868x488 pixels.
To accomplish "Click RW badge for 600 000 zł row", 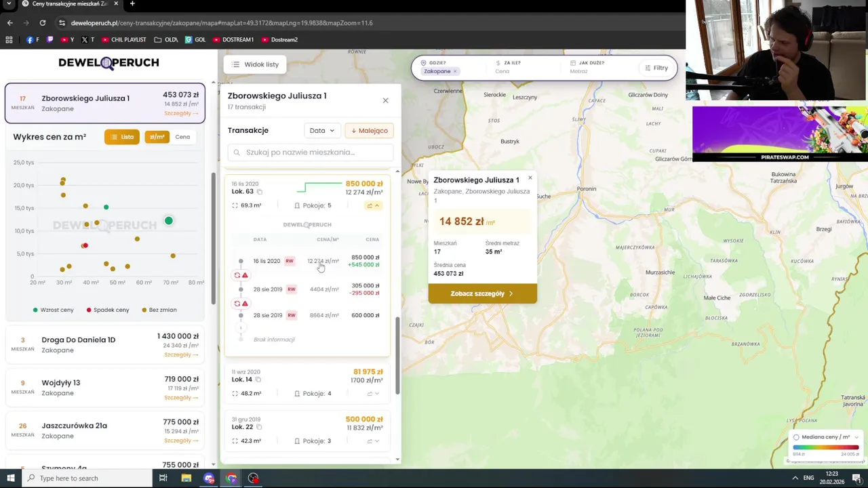I will coord(291,315).
